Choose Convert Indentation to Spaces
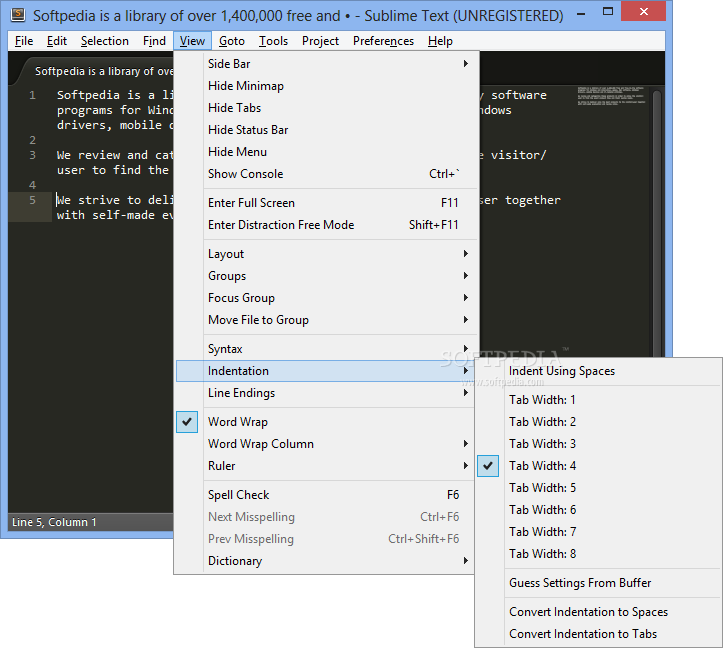Image resolution: width=723 pixels, height=648 pixels. click(598, 612)
